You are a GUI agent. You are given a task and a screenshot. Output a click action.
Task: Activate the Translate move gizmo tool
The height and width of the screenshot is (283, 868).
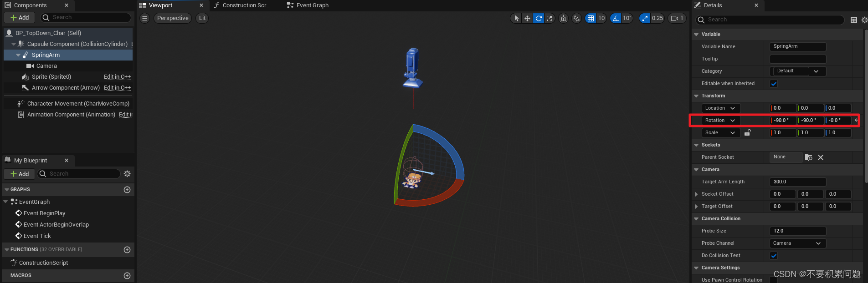527,18
